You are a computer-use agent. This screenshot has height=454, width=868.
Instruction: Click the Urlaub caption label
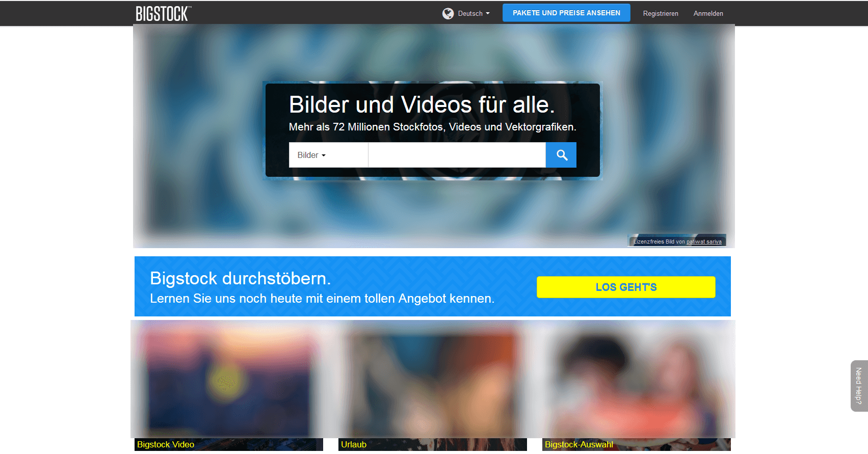[354, 444]
